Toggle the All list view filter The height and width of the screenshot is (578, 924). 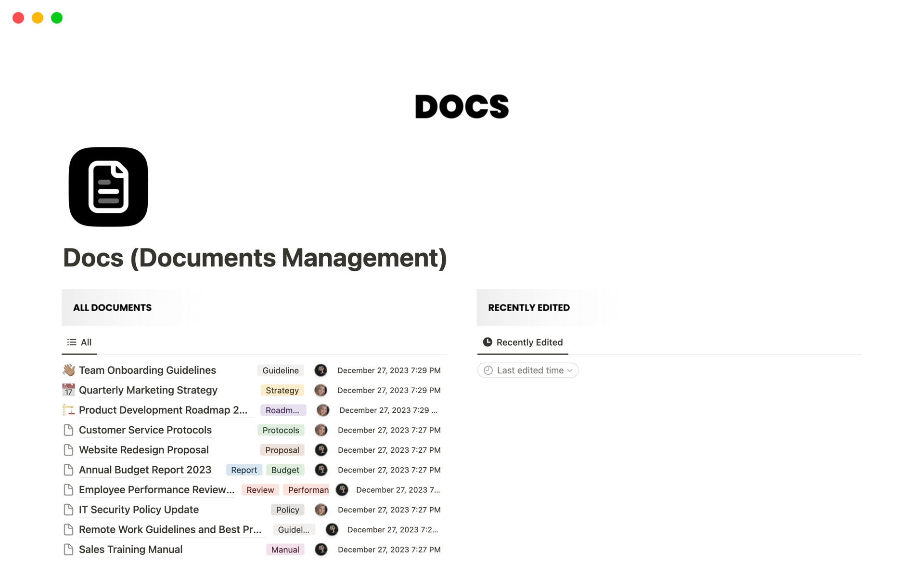79,342
